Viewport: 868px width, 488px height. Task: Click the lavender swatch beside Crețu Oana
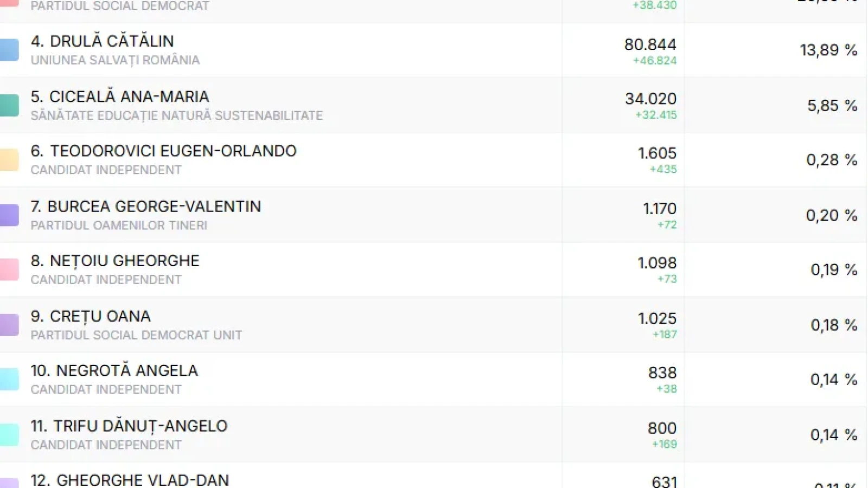9,325
